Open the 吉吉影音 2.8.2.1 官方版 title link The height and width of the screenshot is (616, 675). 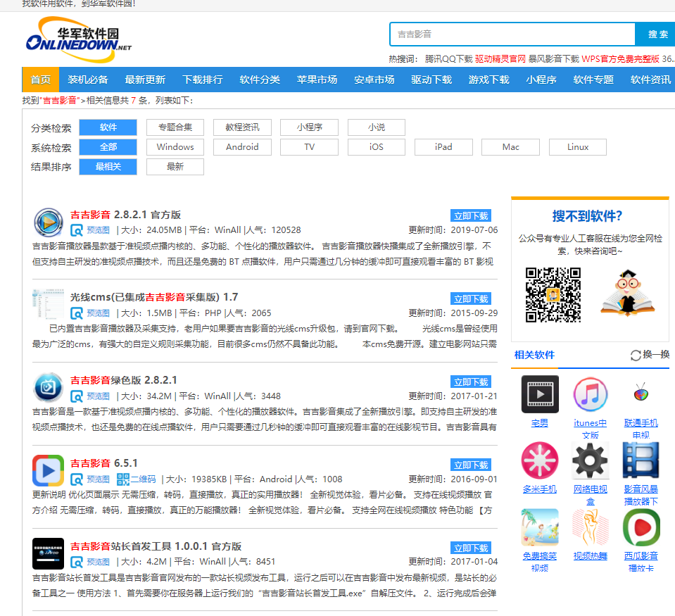coord(125,215)
